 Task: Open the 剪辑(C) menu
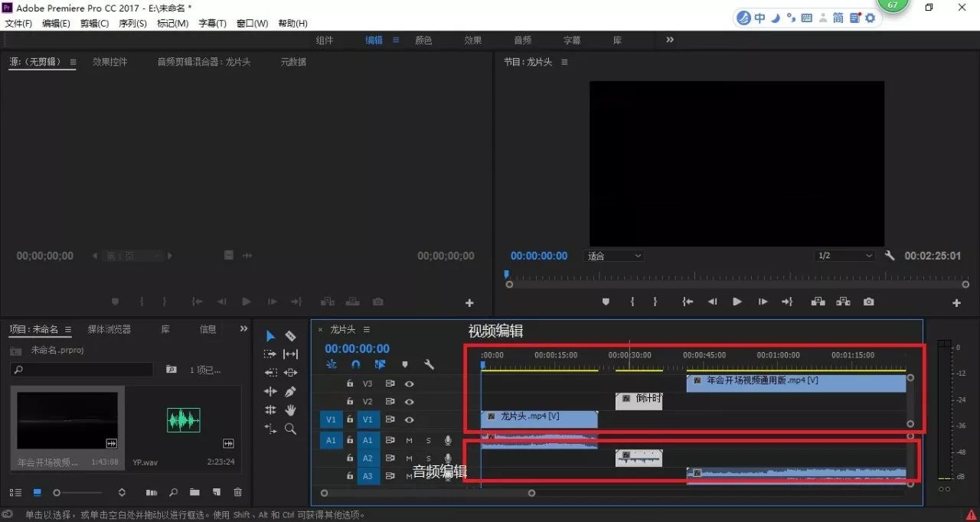click(x=94, y=24)
